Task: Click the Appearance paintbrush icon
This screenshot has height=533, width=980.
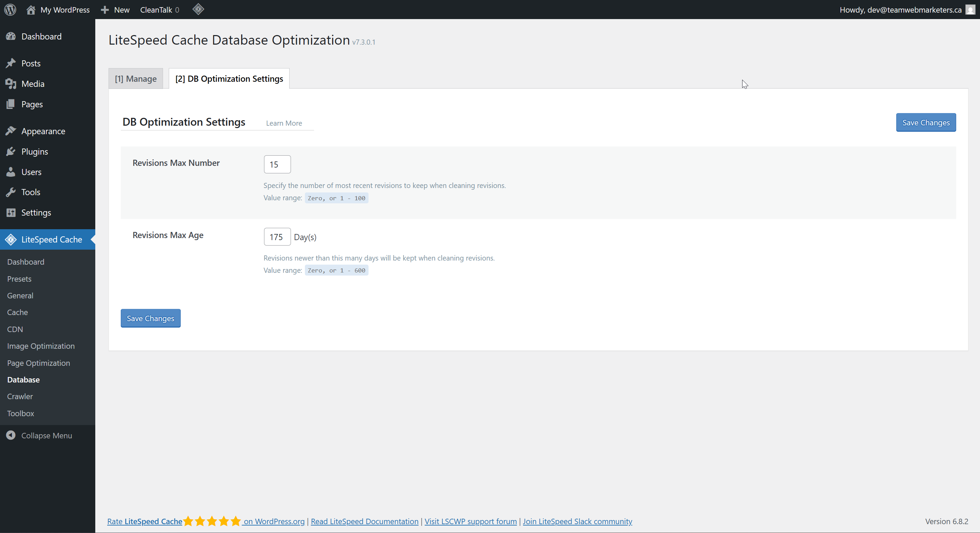Action: coord(11,131)
